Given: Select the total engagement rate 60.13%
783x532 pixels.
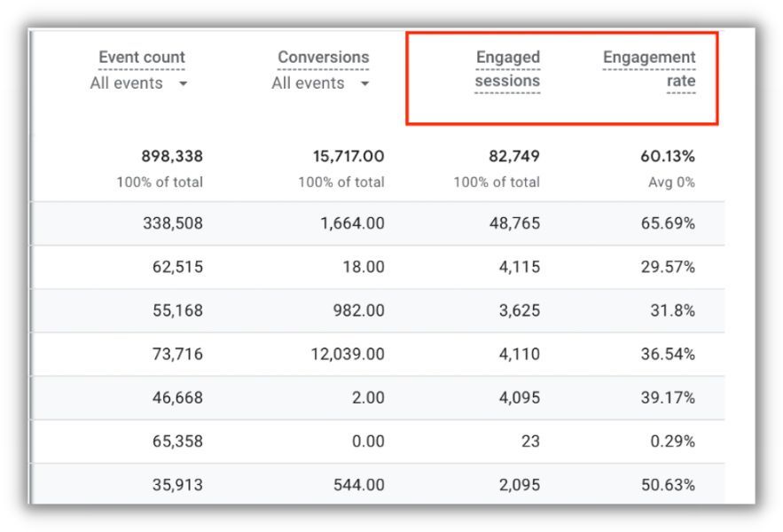Looking at the screenshot, I should click(668, 156).
